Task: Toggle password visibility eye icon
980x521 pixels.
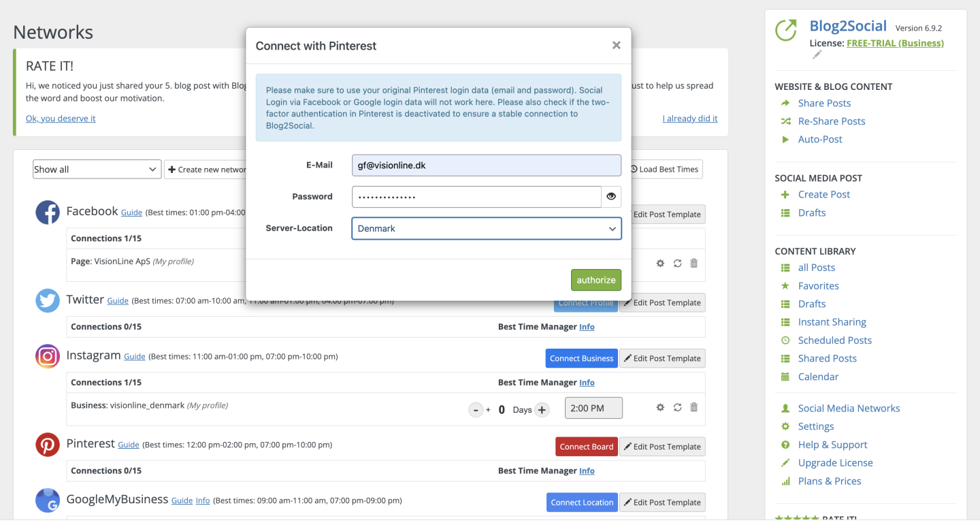Action: (x=611, y=197)
